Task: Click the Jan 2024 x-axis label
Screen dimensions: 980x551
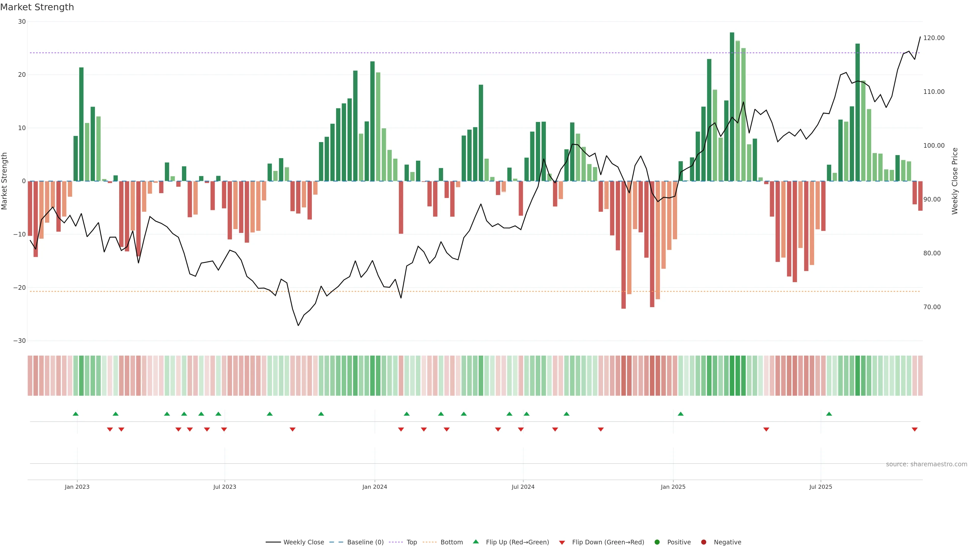Action: click(374, 487)
